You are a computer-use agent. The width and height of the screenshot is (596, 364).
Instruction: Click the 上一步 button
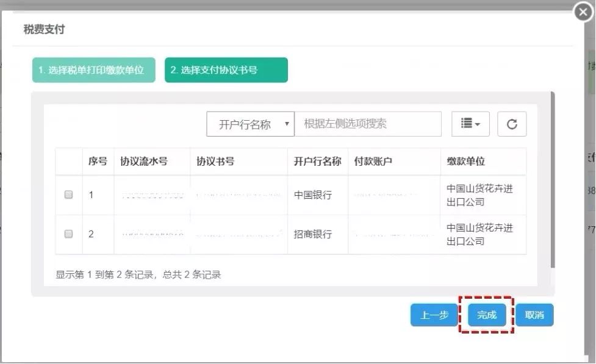point(434,315)
